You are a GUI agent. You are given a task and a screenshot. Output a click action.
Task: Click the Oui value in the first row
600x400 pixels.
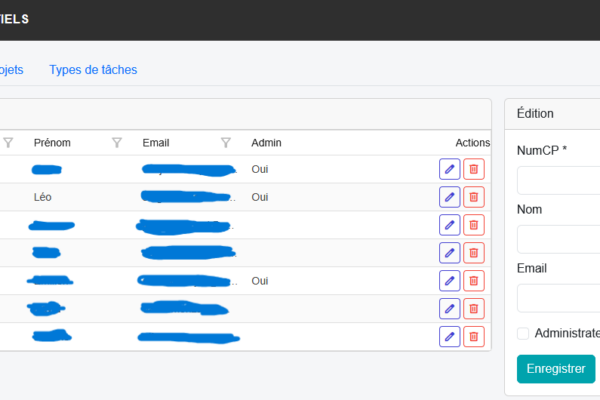(260, 169)
